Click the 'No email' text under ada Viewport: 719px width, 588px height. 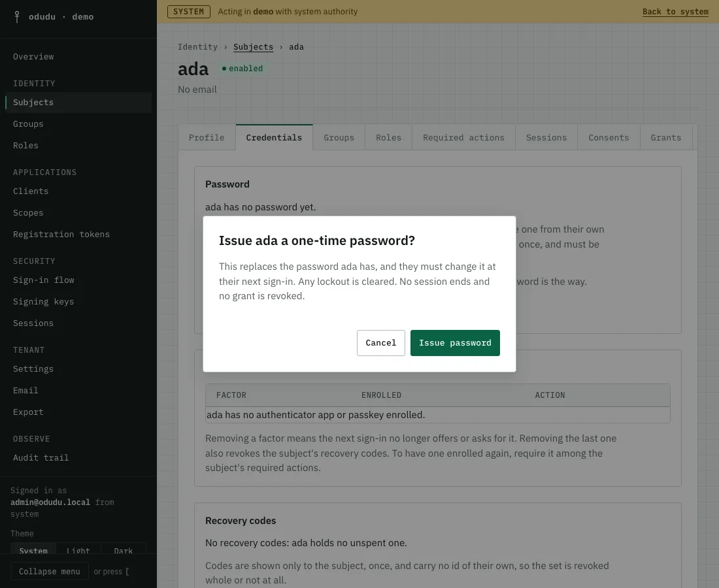[x=197, y=90]
